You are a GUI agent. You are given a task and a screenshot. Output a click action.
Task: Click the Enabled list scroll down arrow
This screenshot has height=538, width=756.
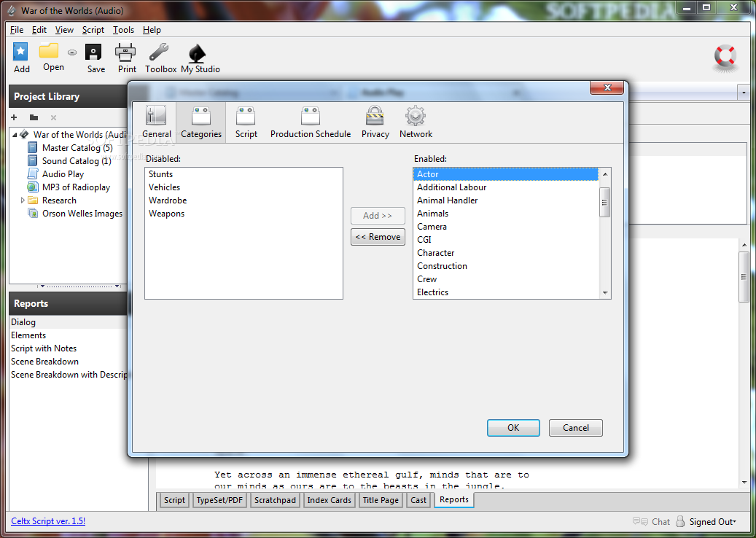[x=605, y=292]
